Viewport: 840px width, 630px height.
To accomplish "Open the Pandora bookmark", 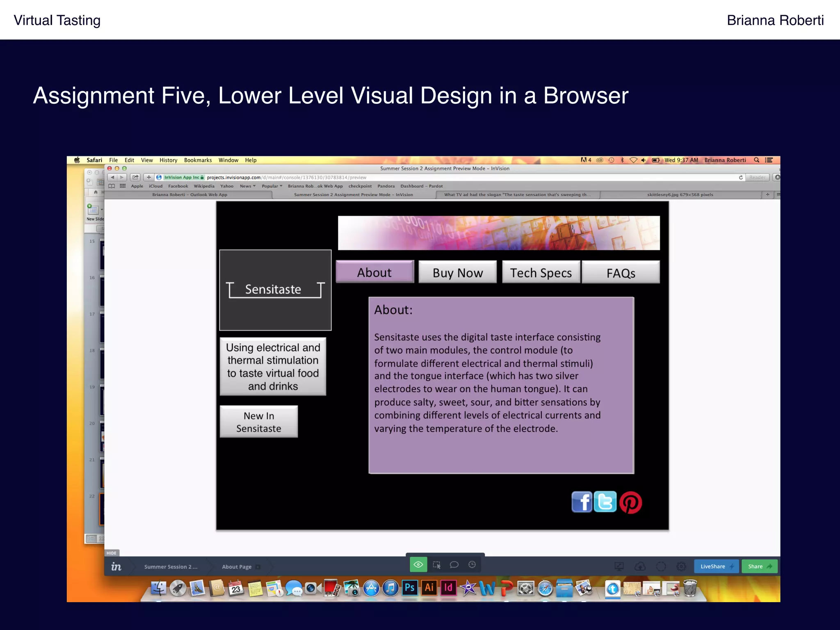I will (386, 186).
